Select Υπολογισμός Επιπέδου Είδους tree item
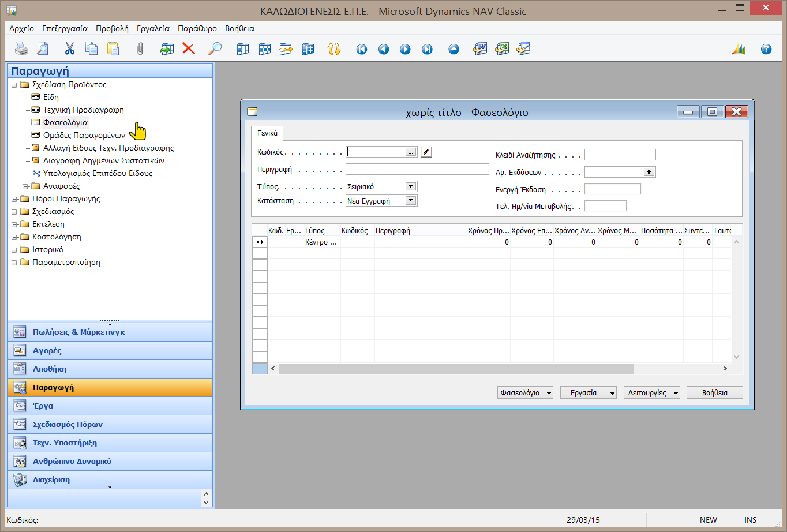The image size is (787, 532). 98,173
